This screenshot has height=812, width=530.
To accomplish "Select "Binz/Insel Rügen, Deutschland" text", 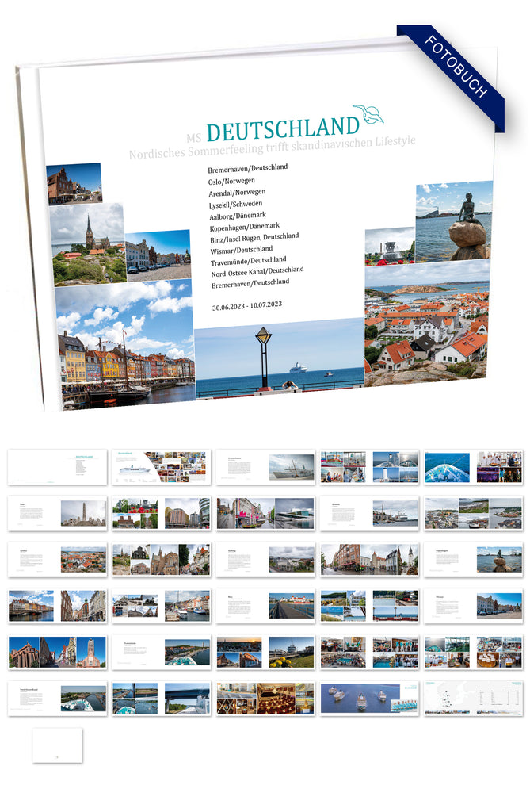I will pos(254,238).
